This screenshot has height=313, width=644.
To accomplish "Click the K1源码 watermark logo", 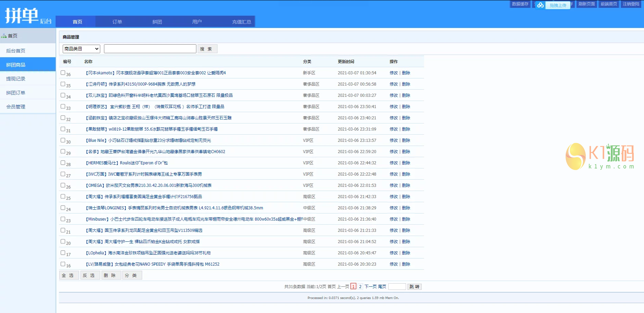I will coord(600,156).
